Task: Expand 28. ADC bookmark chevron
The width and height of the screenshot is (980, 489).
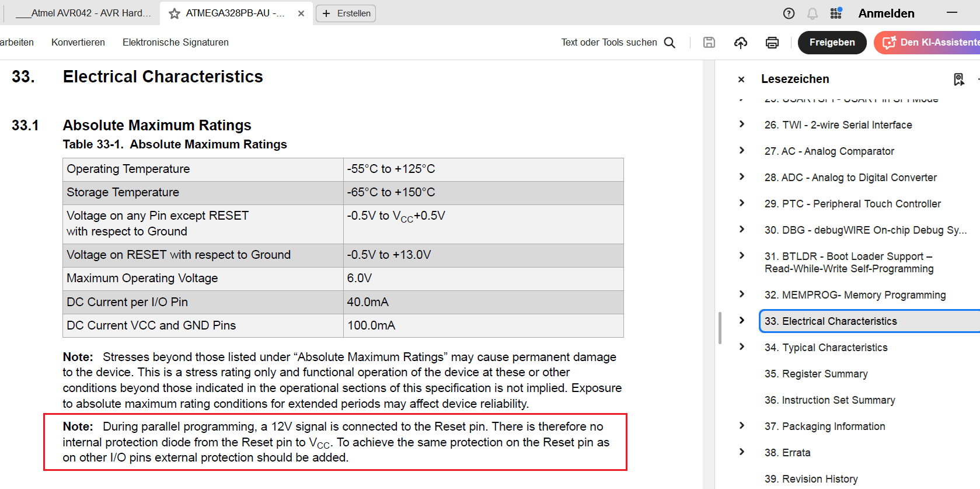Action: (x=742, y=177)
